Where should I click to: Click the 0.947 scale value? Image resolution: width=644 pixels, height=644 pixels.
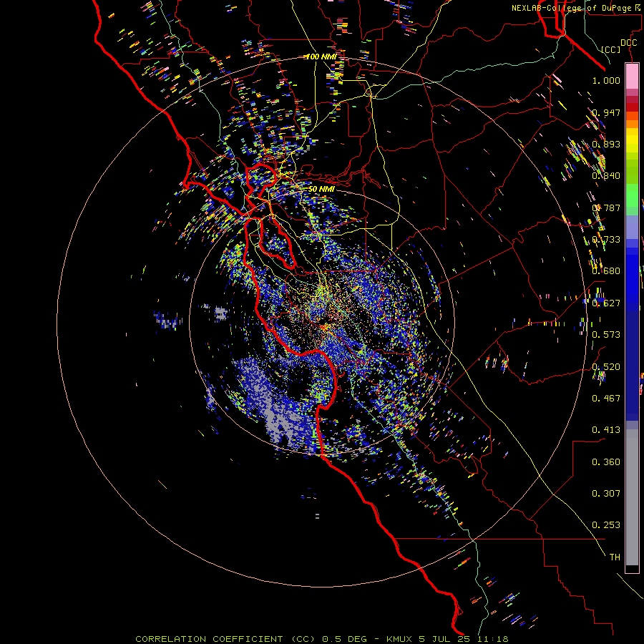coord(606,112)
